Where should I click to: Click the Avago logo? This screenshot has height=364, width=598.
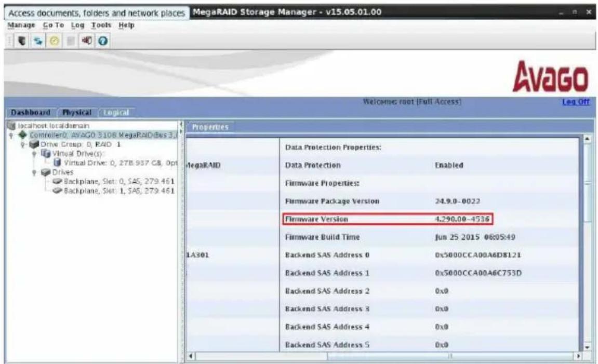(550, 77)
